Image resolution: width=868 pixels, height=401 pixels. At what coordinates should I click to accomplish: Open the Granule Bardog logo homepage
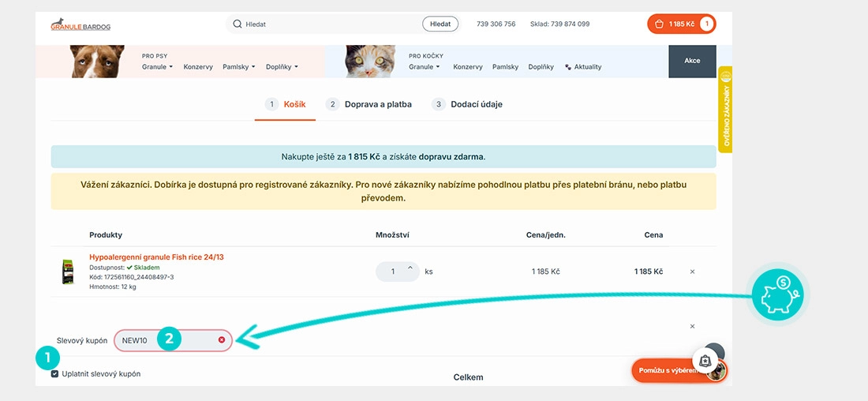[x=80, y=24]
